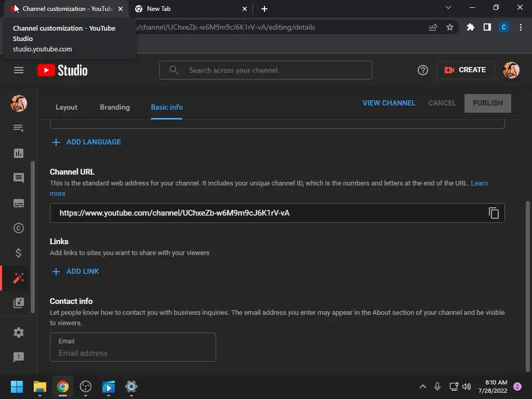Switch to the Layout tab

[x=66, y=107]
